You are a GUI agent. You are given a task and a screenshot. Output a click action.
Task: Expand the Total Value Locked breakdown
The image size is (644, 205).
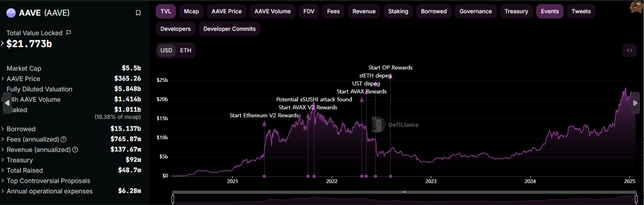pos(2,44)
